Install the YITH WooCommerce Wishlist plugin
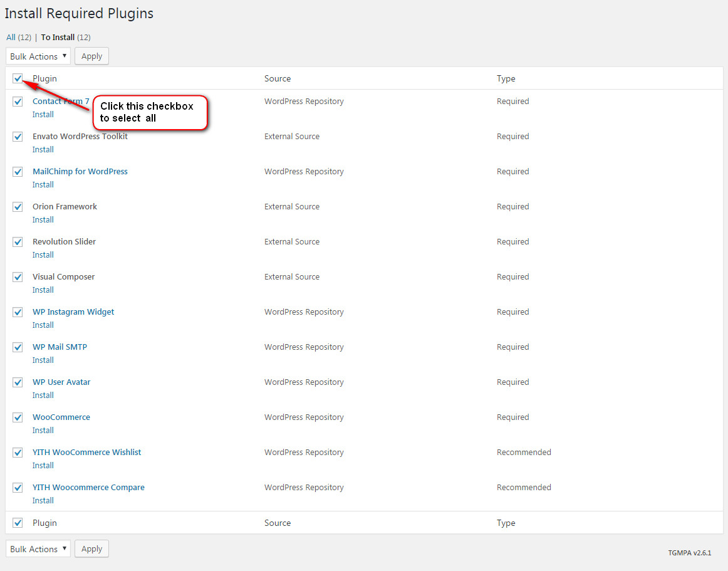This screenshot has width=728, height=571. 43,465
